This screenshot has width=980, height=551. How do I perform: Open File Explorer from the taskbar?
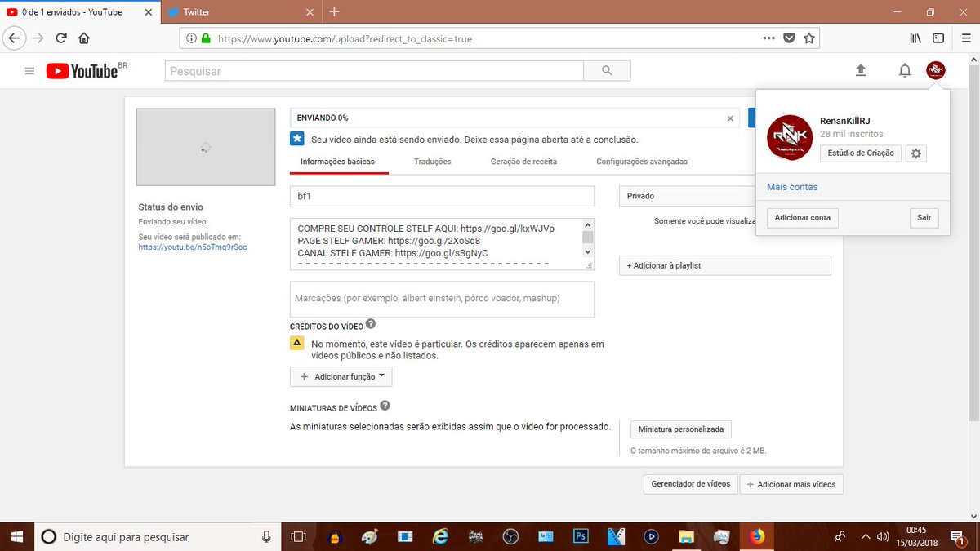687,536
